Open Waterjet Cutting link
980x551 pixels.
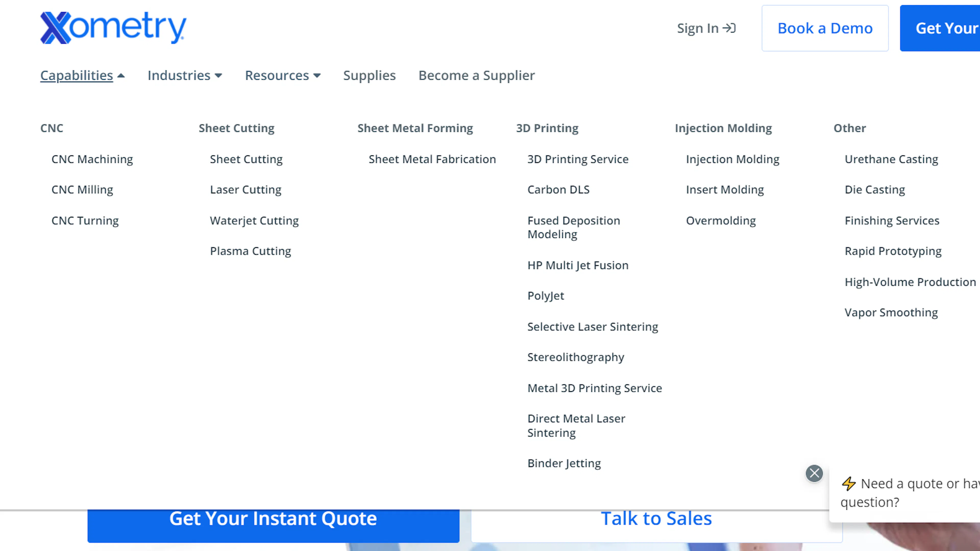point(254,220)
